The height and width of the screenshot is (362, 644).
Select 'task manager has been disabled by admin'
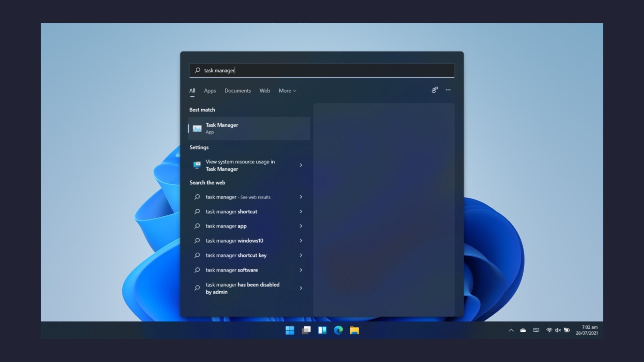[x=249, y=288]
